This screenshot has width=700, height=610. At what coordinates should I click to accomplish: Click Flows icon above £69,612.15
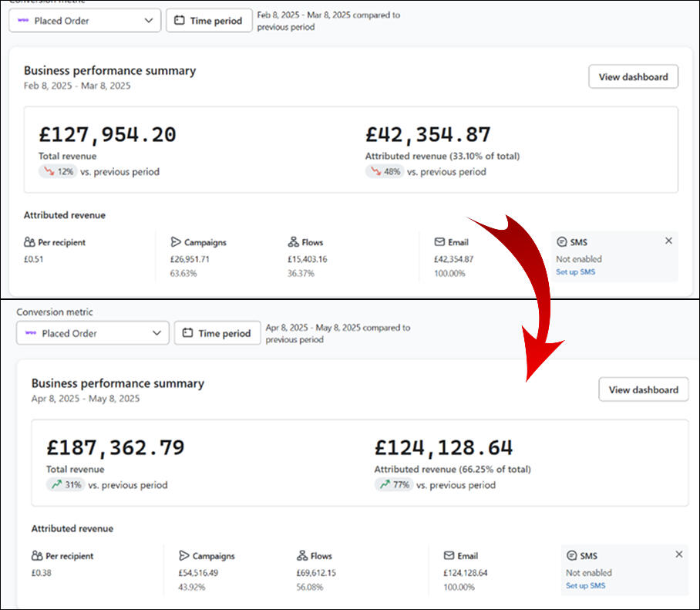[302, 556]
